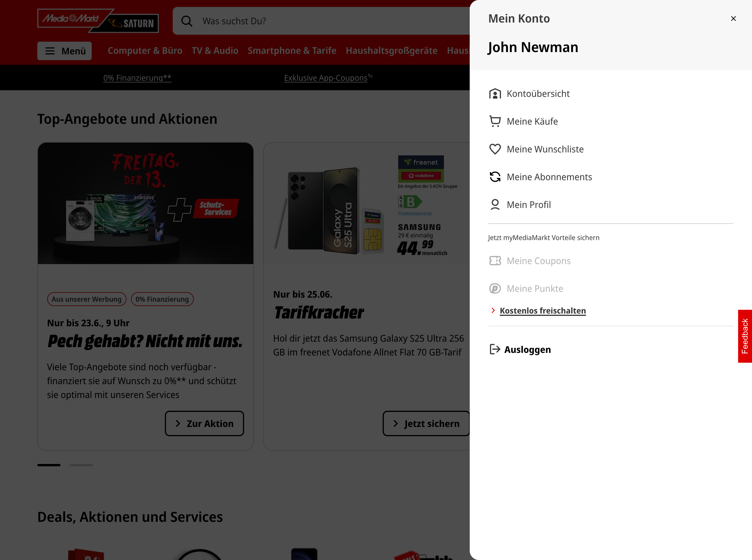Open the TV & Audio category
Screen dimensions: 752x560
[215, 50]
